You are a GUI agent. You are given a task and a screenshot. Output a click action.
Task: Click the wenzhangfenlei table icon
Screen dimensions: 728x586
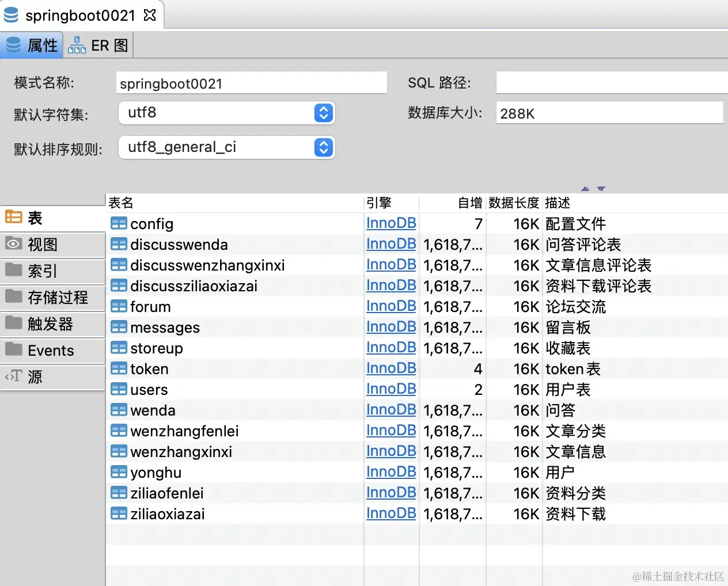119,431
